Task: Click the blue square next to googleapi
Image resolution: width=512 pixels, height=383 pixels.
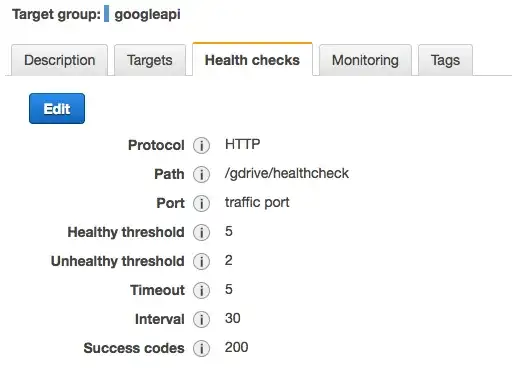Action: (x=106, y=14)
